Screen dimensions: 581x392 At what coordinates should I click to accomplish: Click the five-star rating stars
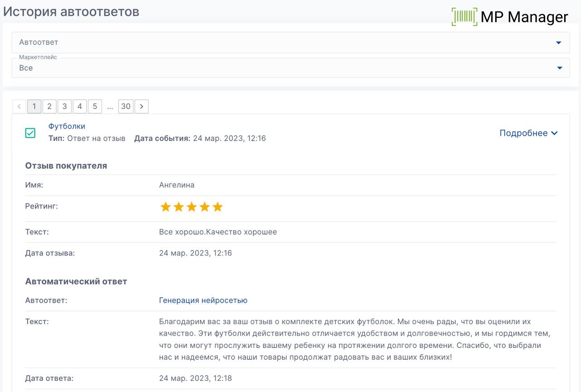pyautogui.click(x=192, y=207)
